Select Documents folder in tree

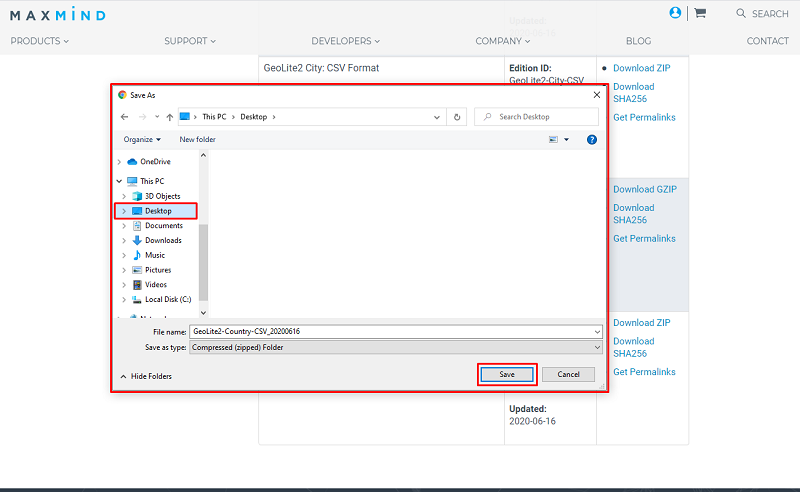pyautogui.click(x=164, y=226)
